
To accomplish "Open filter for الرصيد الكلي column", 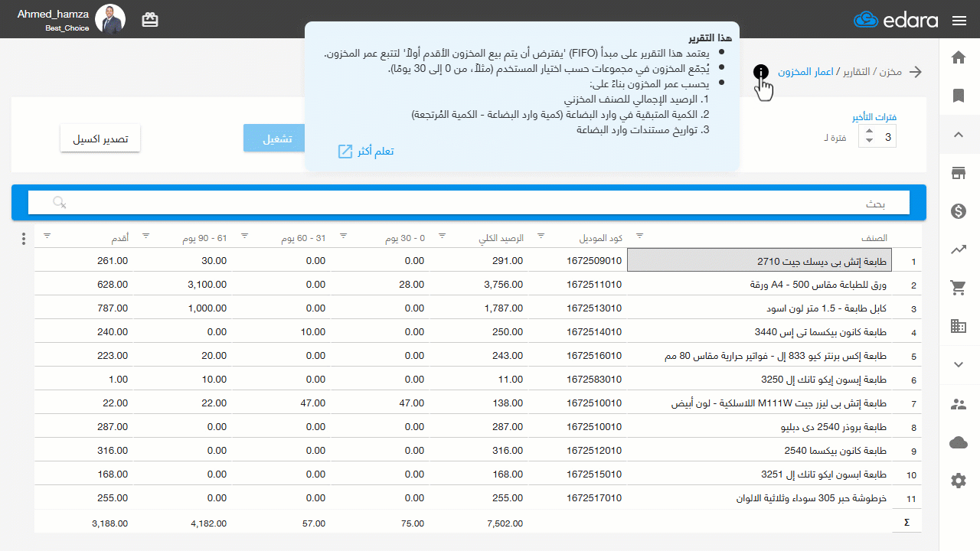I will [442, 236].
